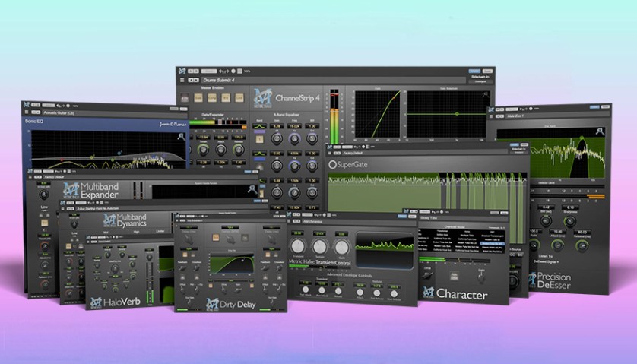Click EQ band 2 frequency value 4.50k
The image size is (637, 364).
tap(294, 154)
